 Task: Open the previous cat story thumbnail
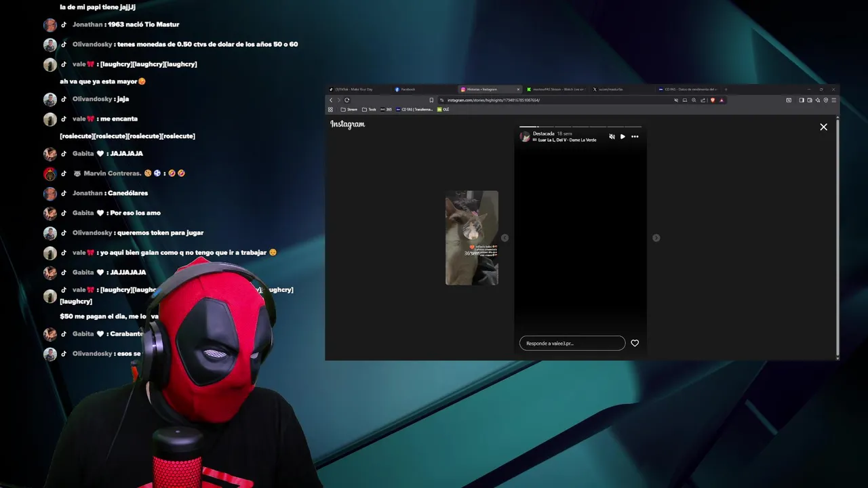[x=472, y=238]
